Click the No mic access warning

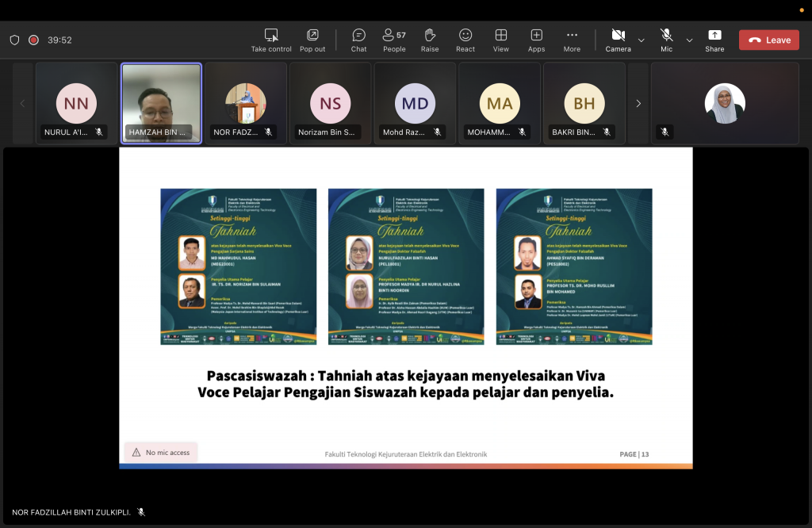point(161,452)
